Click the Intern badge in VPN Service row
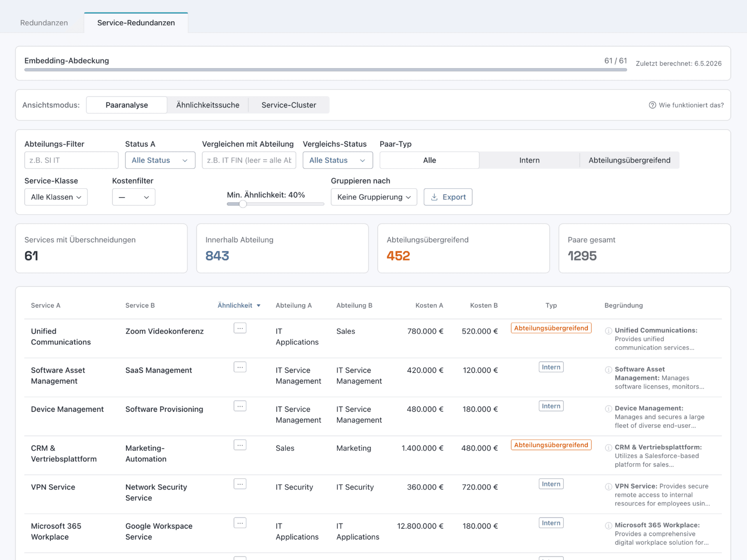Image resolution: width=747 pixels, height=560 pixels. click(551, 484)
